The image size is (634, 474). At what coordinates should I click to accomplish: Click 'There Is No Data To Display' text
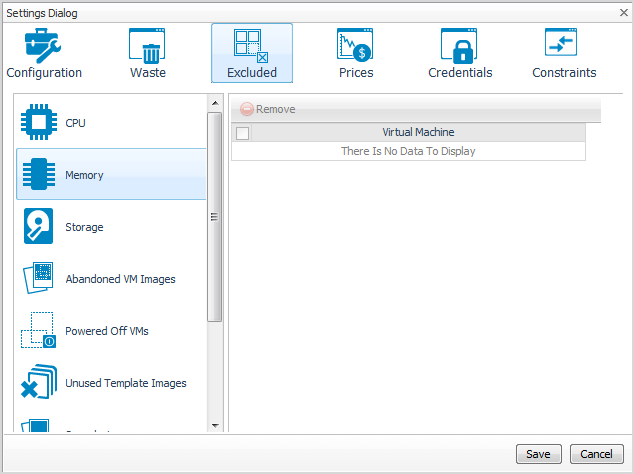pyautogui.click(x=408, y=151)
